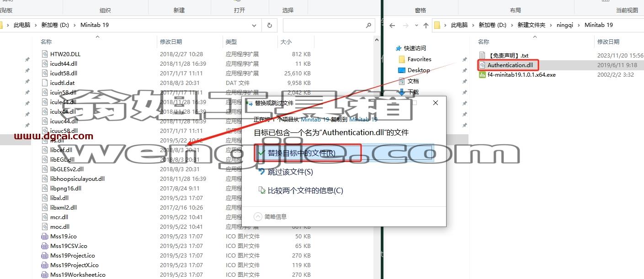
Task: Click the Mss19.ico file icon
Action: click(x=44, y=236)
